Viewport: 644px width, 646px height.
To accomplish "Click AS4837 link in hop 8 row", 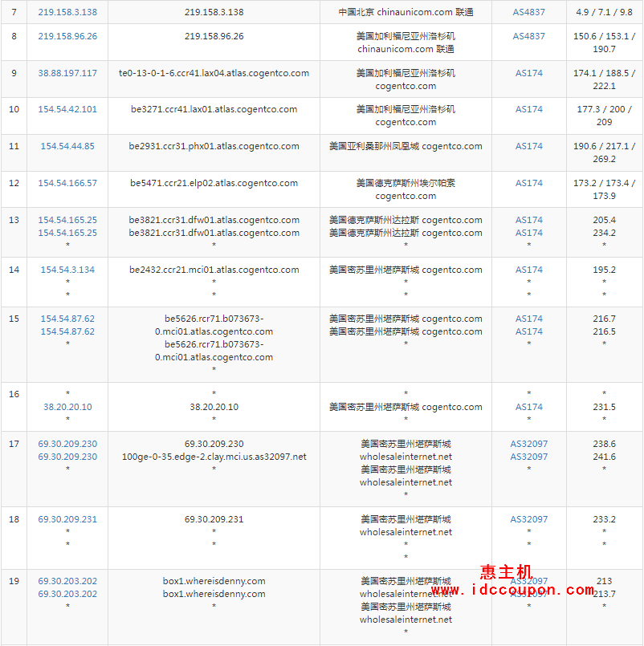I will (x=528, y=37).
